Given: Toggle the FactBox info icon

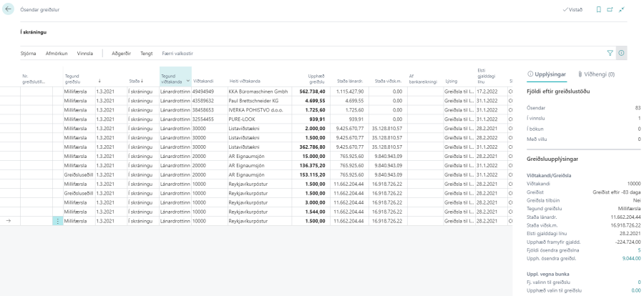Looking at the screenshot, I should tap(620, 53).
